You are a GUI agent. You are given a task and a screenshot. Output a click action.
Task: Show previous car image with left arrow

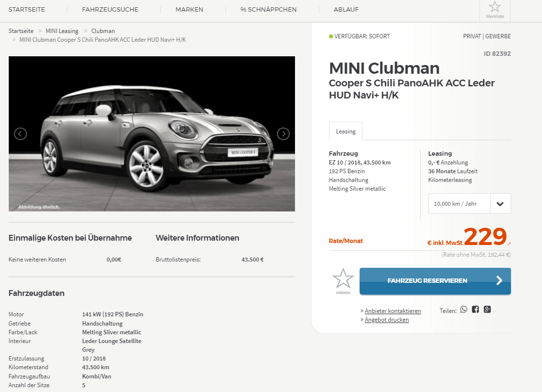[20, 134]
